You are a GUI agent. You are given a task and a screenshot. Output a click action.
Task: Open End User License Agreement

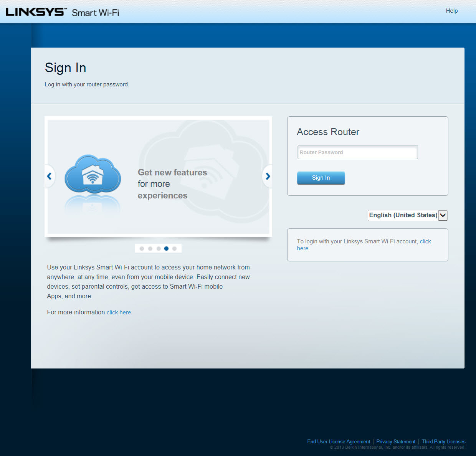click(x=339, y=442)
